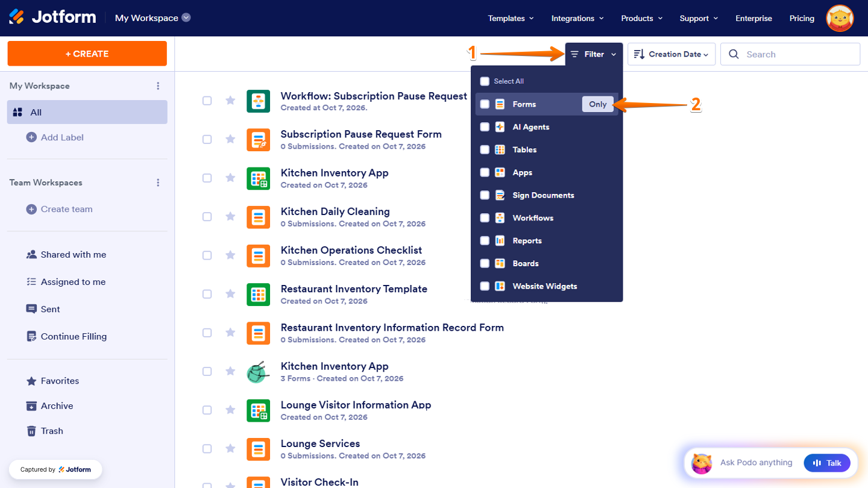Click the Jotform logo
868x488 pixels.
point(52,17)
